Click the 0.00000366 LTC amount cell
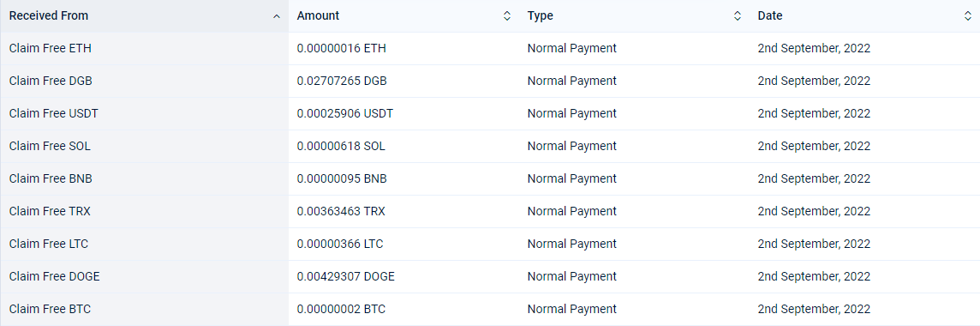980x326 pixels. click(x=340, y=244)
